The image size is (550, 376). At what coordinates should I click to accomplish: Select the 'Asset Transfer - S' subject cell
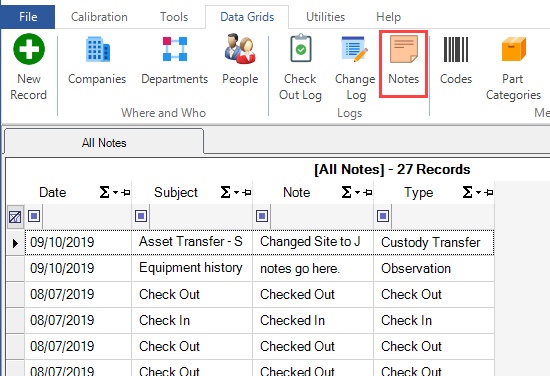(x=192, y=242)
